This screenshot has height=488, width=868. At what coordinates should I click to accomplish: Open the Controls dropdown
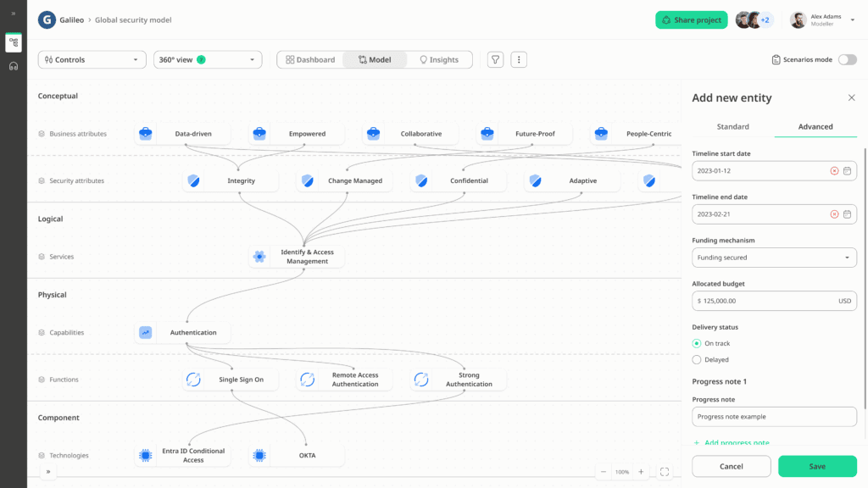(x=92, y=60)
